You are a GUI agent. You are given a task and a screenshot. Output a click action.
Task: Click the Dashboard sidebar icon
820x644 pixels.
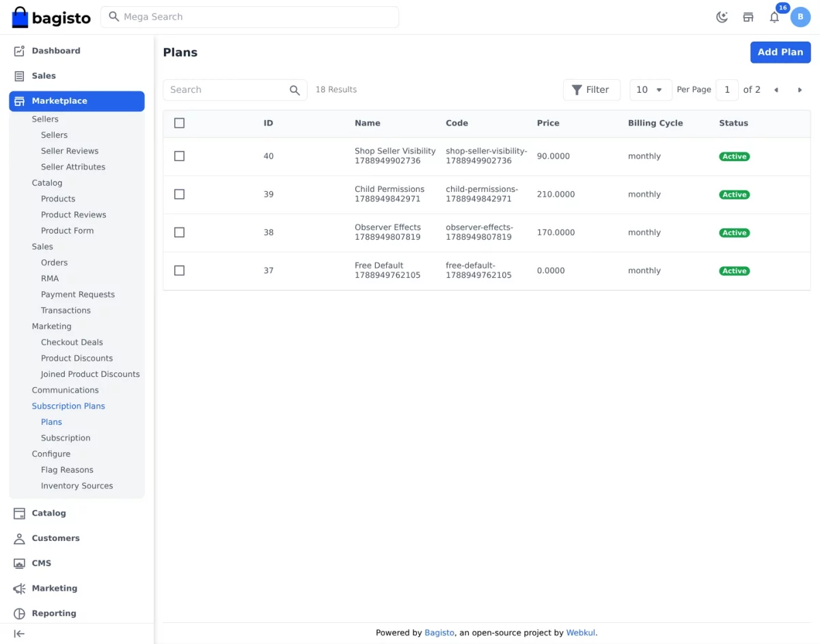click(19, 51)
